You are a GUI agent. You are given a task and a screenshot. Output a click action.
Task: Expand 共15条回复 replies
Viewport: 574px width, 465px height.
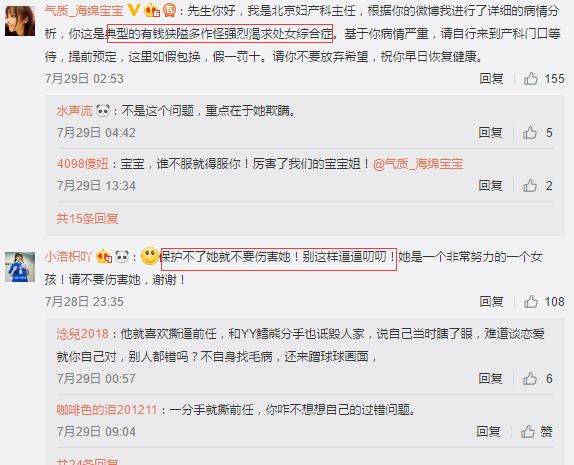click(x=87, y=218)
